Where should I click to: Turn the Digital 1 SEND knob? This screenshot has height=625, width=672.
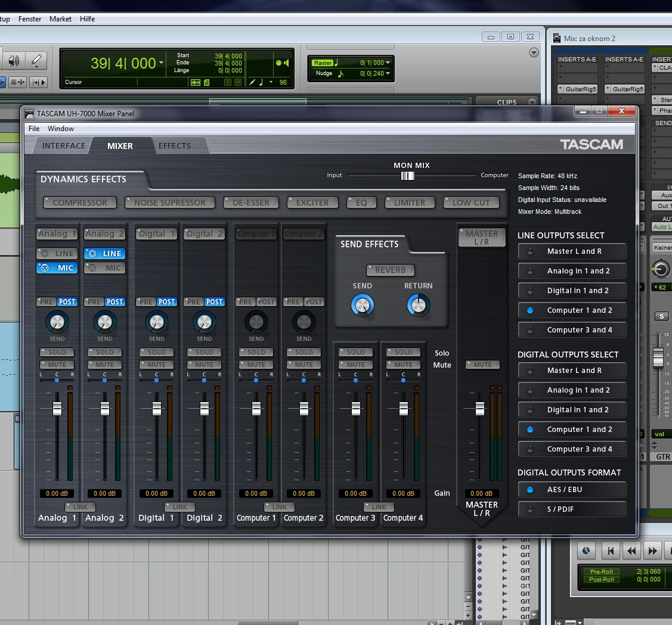156,322
